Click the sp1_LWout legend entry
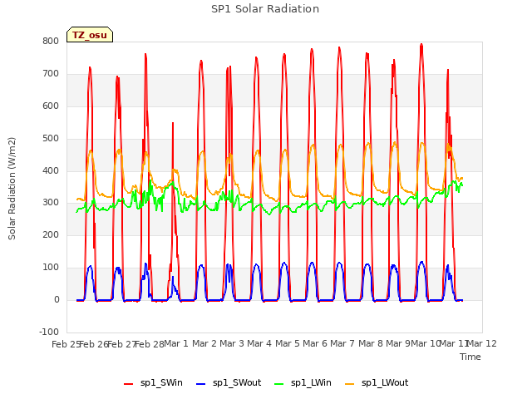 [x=377, y=383]
